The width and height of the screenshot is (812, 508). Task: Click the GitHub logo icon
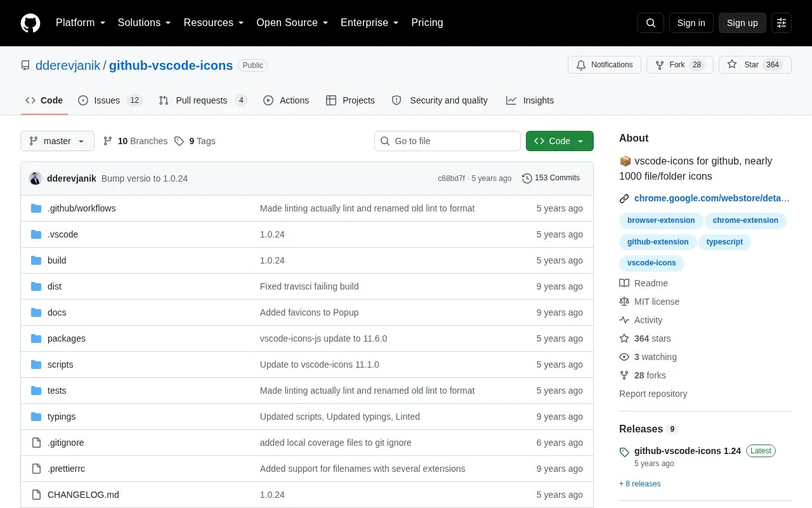point(30,23)
